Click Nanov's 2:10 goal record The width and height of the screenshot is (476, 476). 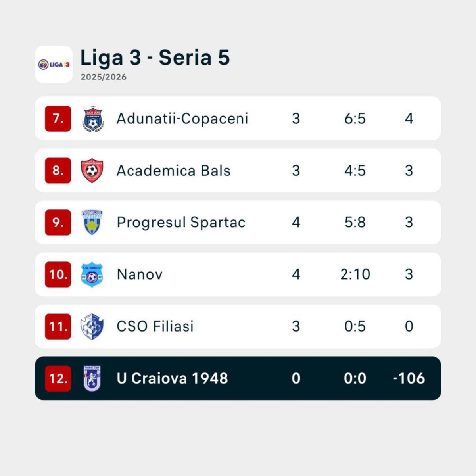355,274
